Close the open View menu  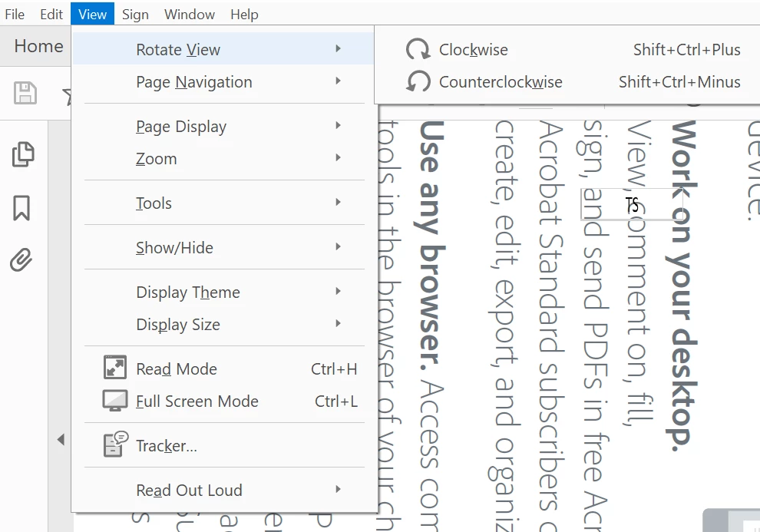click(x=92, y=14)
